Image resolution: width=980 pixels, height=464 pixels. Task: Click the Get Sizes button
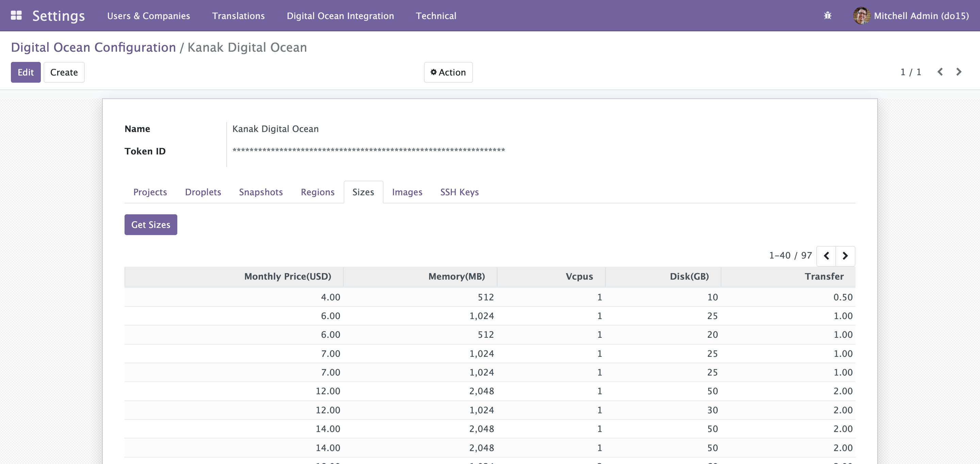(151, 225)
